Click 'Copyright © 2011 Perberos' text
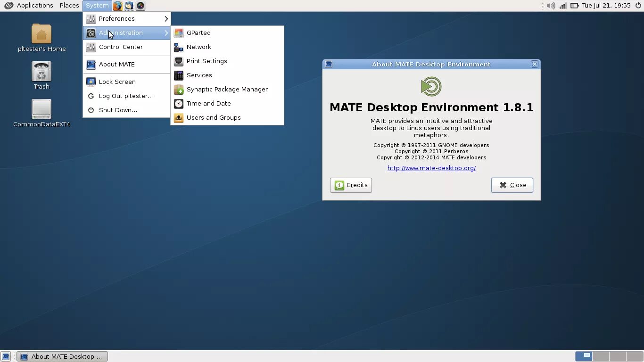The image size is (644, 362). 431,151
